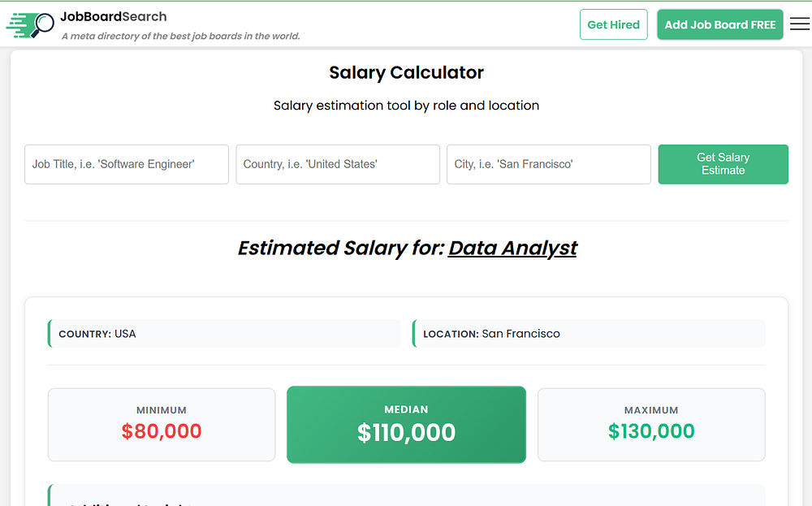Click the Salary Calculator heading

click(406, 72)
